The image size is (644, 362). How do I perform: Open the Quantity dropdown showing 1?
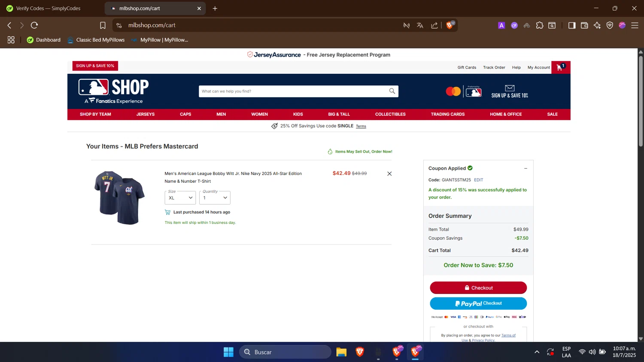(215, 198)
